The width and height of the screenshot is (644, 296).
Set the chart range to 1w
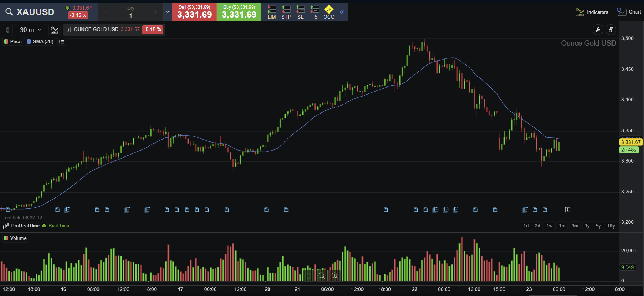(550, 226)
